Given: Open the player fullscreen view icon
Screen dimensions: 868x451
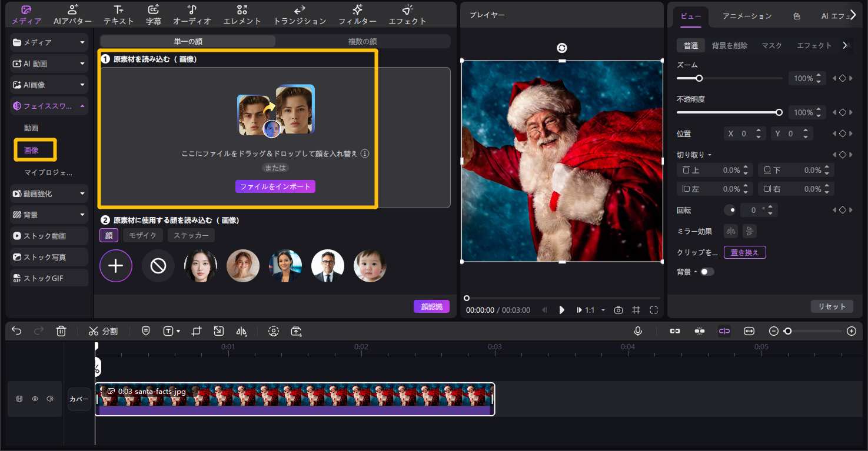Looking at the screenshot, I should [x=654, y=310].
